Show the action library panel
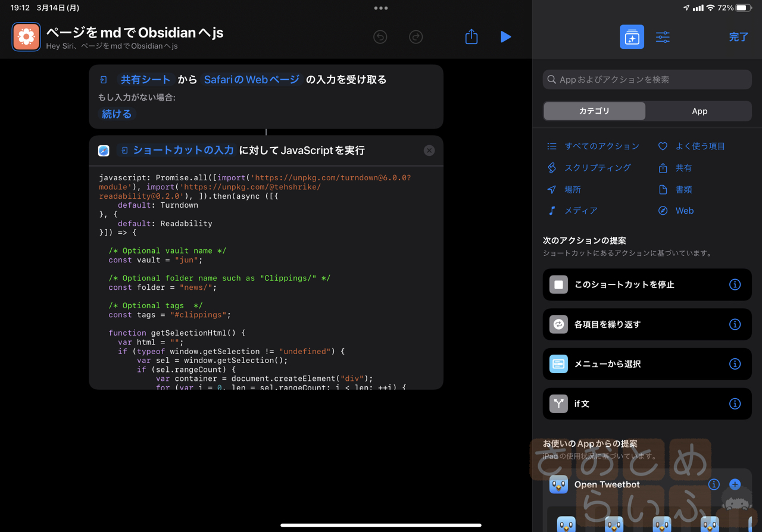The height and width of the screenshot is (532, 762). tap(632, 37)
